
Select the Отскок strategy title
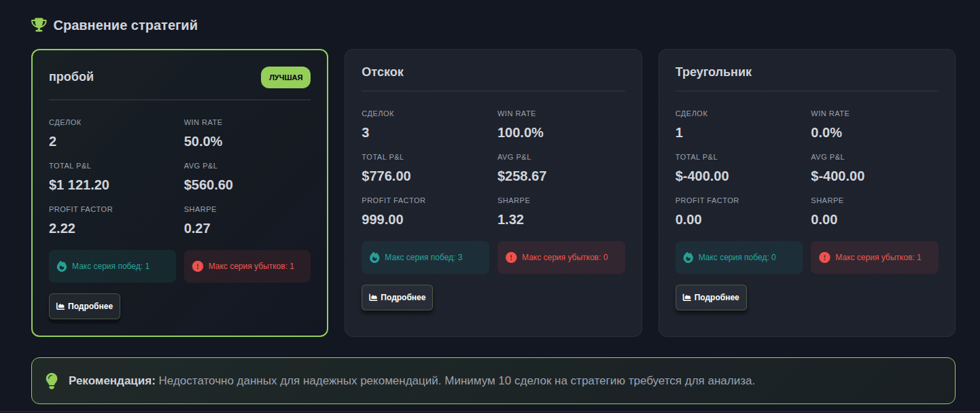tap(383, 72)
